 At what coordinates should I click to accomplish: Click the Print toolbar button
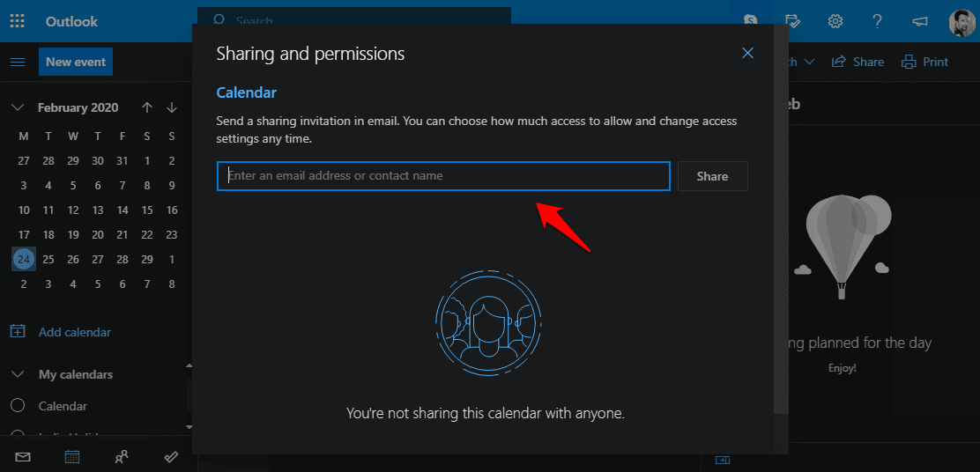point(924,62)
